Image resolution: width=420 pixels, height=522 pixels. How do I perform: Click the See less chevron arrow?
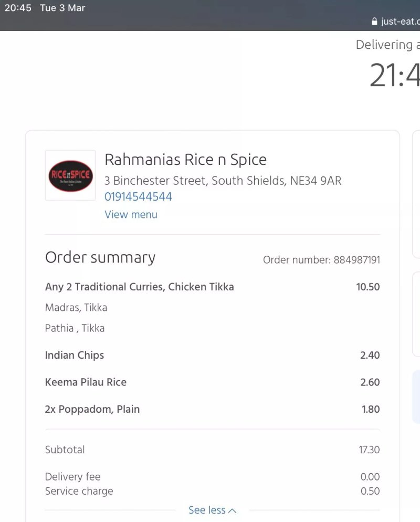point(233,510)
